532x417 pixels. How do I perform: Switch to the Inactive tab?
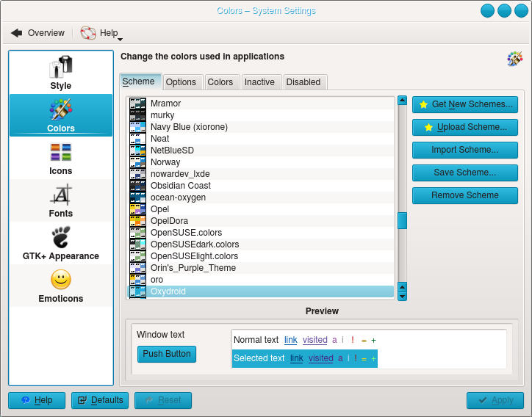click(x=262, y=82)
